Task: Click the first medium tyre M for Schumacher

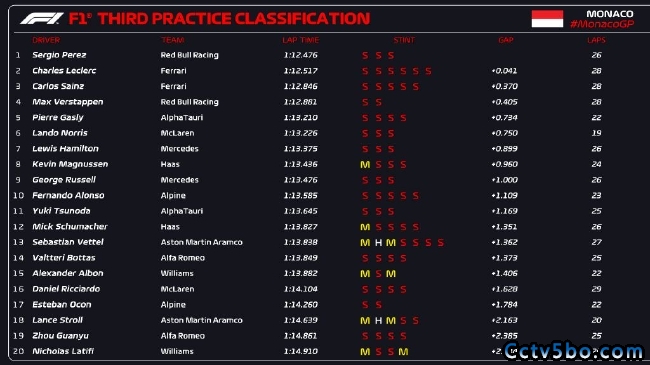Action: 365,227
